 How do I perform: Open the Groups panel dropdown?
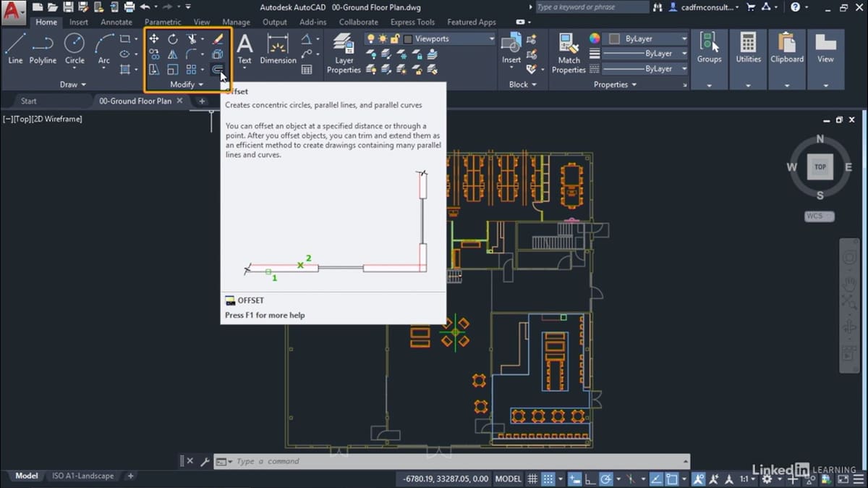[x=709, y=85]
